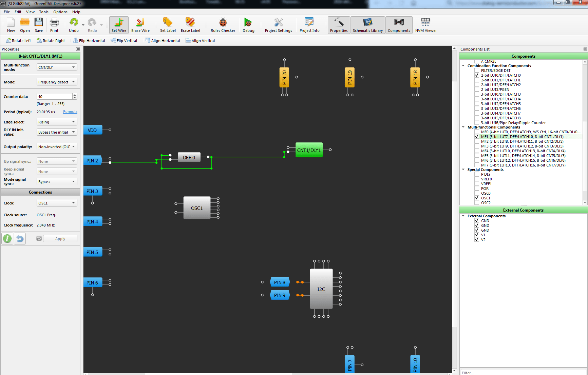Enable 2-bit LUT1/DFF/LATCH1 checkbox
588x375 pixels.
pos(477,80)
